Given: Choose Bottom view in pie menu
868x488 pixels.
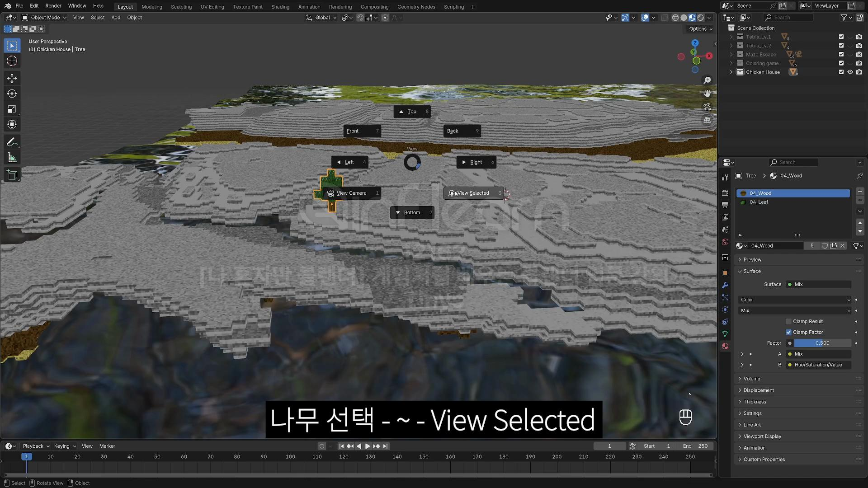Looking at the screenshot, I should 412,213.
